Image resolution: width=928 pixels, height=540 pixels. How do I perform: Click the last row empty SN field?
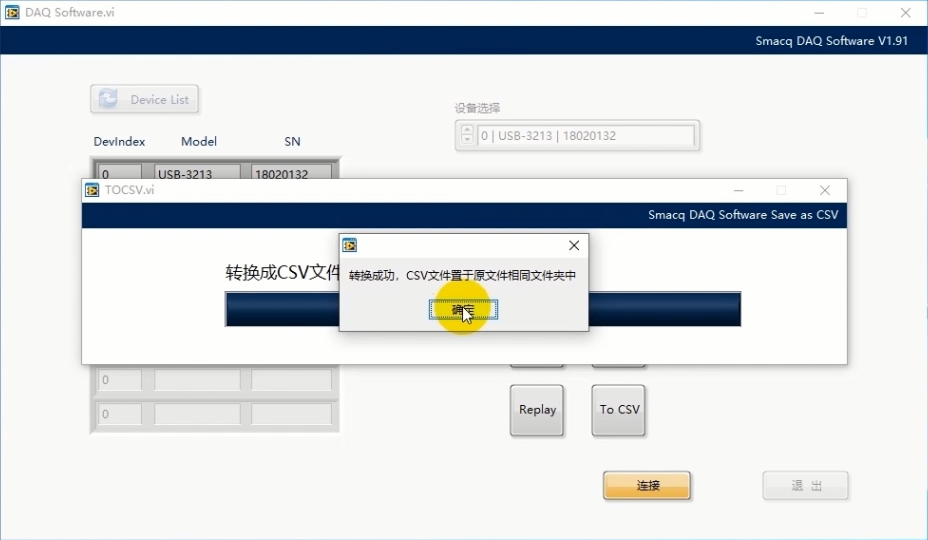tap(291, 414)
